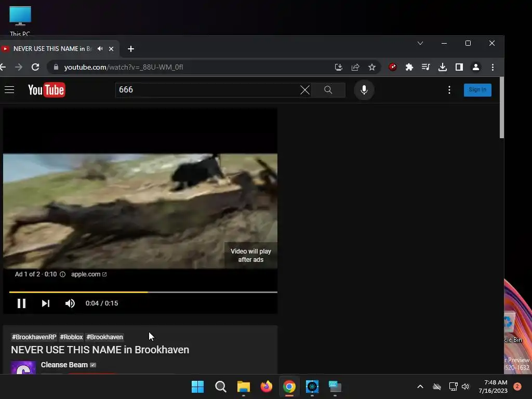Viewport: 532px width, 399px height.
Task: Pause the playing ad
Action: (21, 303)
